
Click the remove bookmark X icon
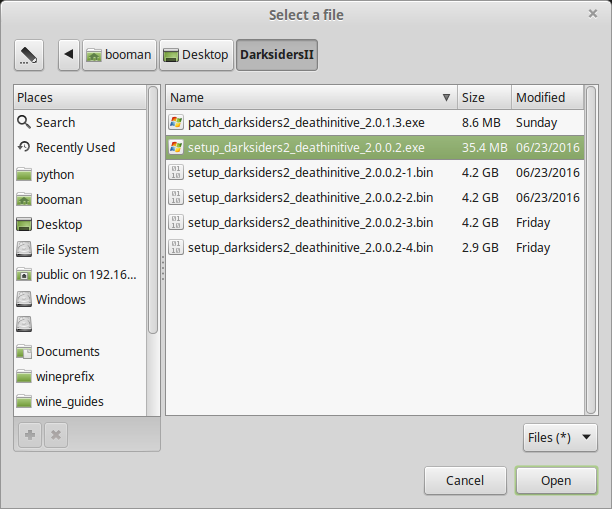coord(56,435)
